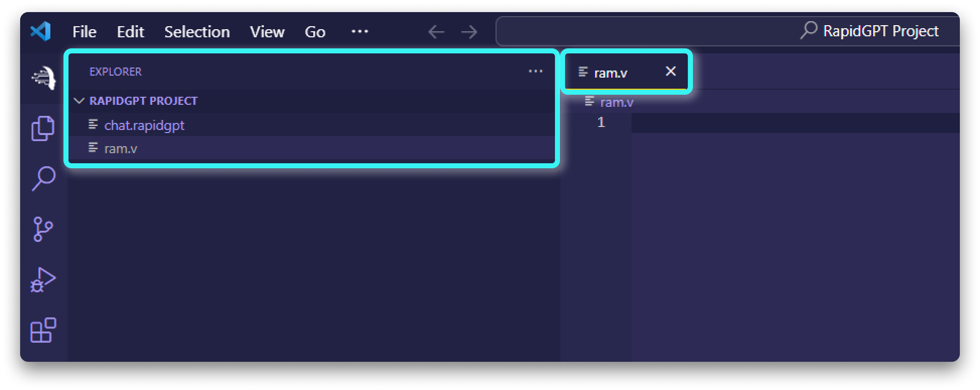Go forward with right arrow
Viewport: 980px width, 390px height.
tap(469, 32)
